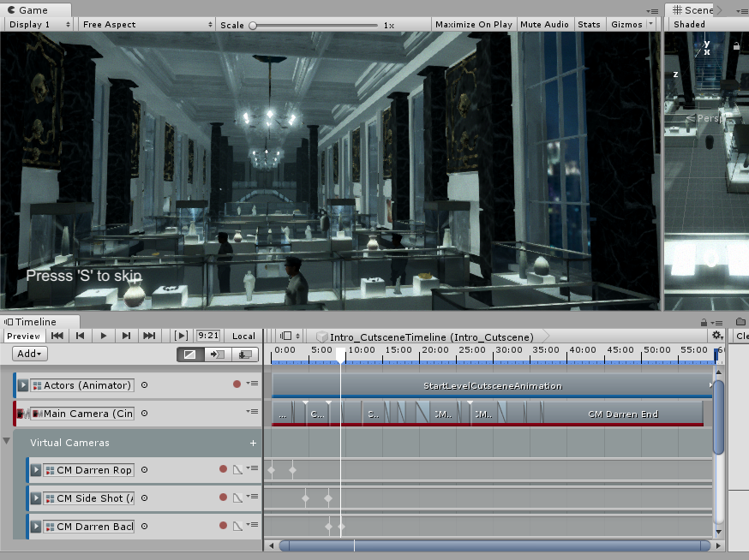Screen dimensions: 749x560
Task: Open CM Side Shot track options menu
Action: pyautogui.click(x=252, y=497)
